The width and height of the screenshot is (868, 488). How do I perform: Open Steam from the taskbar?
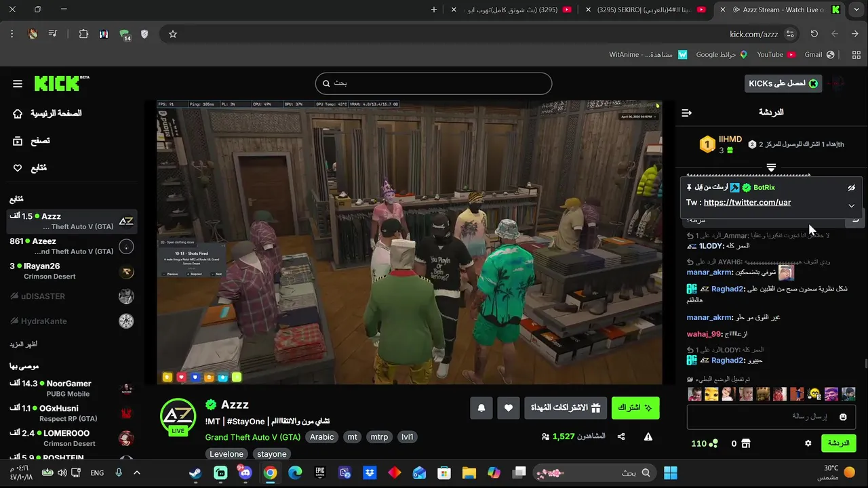pyautogui.click(x=195, y=473)
